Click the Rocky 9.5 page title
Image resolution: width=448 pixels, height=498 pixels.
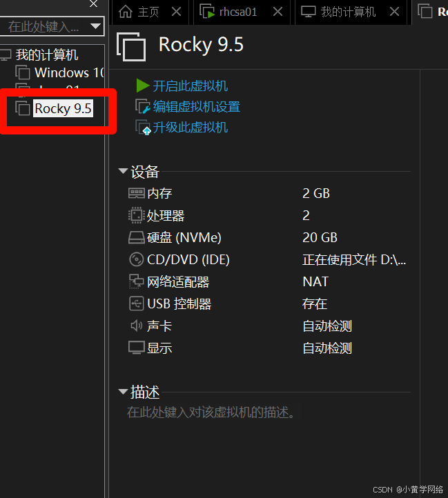[201, 44]
